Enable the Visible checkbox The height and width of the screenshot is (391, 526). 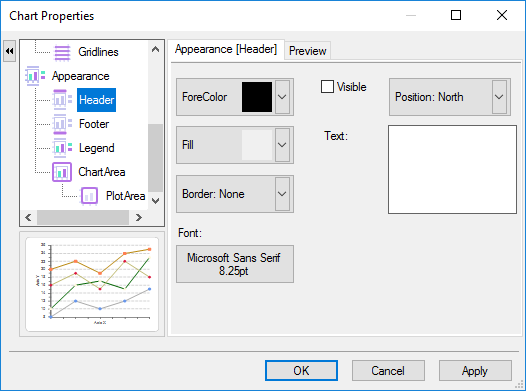point(327,87)
